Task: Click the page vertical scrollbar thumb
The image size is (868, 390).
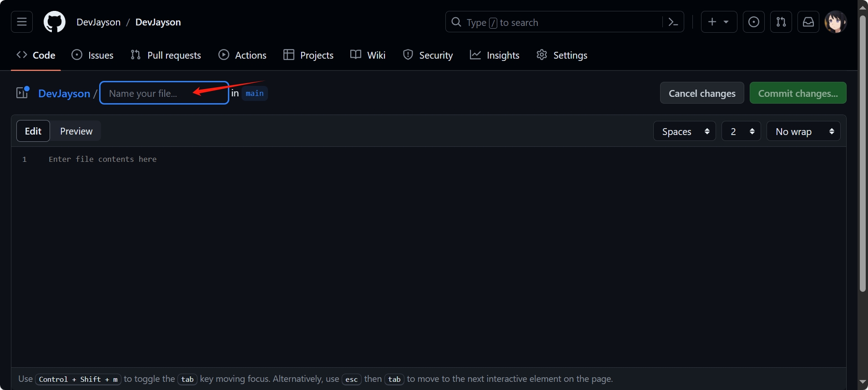Action: pyautogui.click(x=863, y=153)
